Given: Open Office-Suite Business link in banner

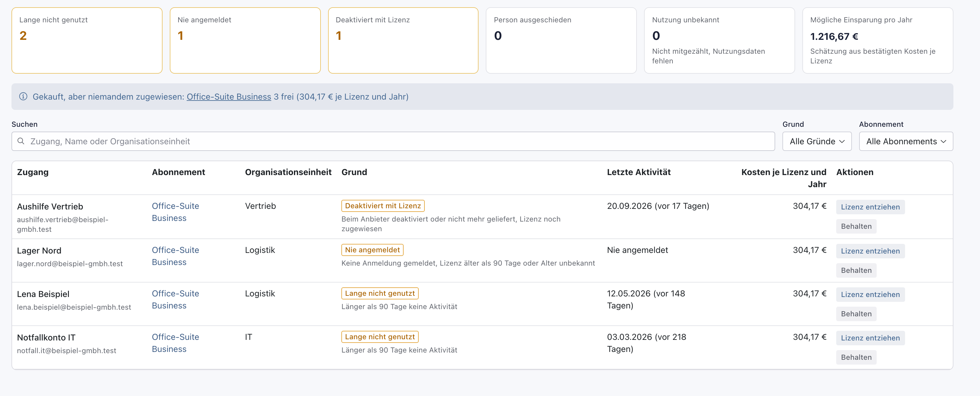Looking at the screenshot, I should tap(229, 97).
